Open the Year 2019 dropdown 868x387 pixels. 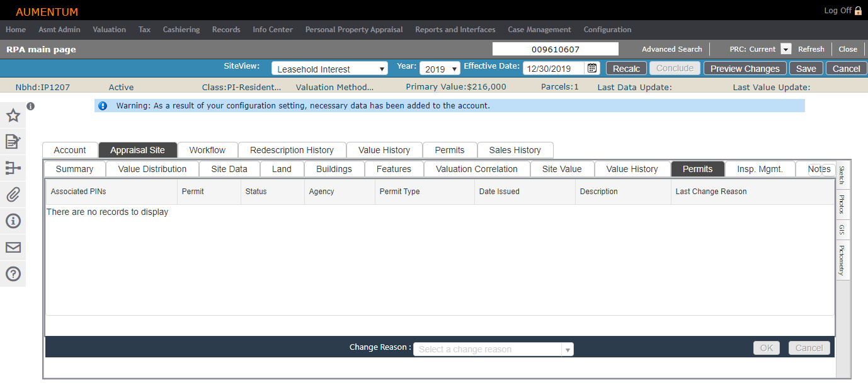(439, 69)
